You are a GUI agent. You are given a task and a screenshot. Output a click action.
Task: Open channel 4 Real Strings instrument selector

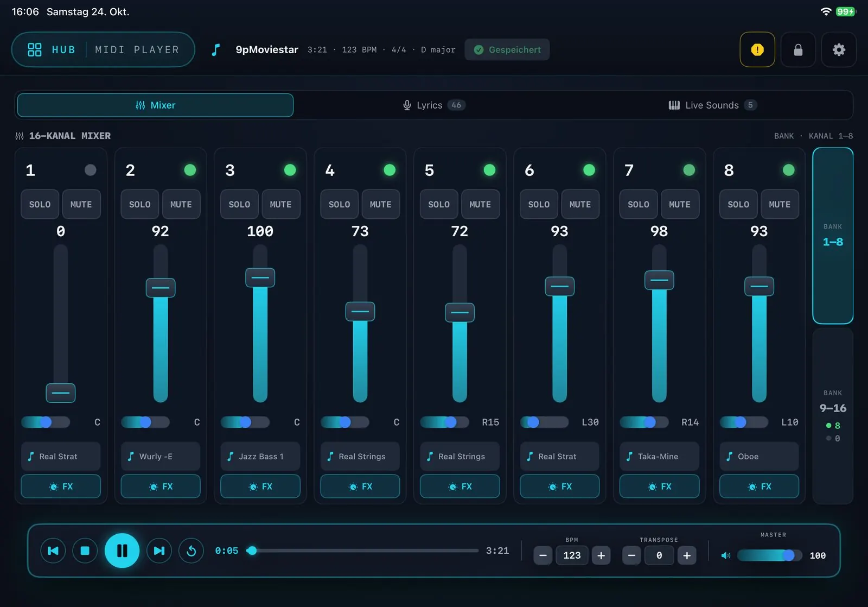pyautogui.click(x=360, y=456)
